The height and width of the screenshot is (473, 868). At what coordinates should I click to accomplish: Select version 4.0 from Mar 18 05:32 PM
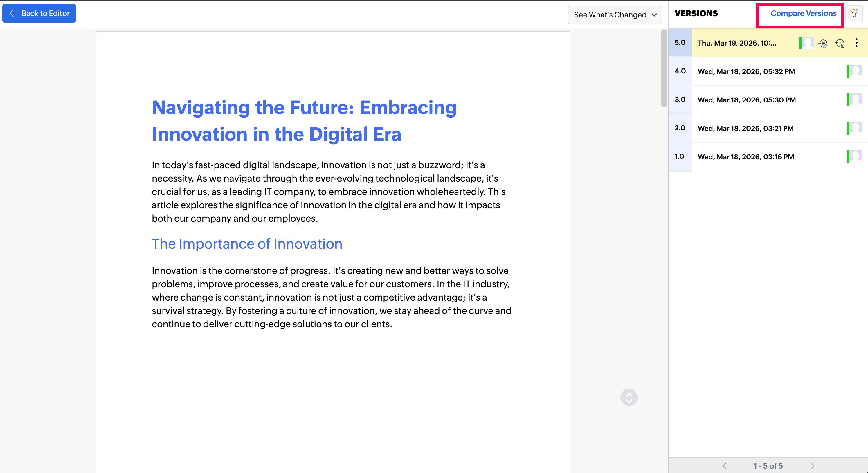pyautogui.click(x=746, y=71)
